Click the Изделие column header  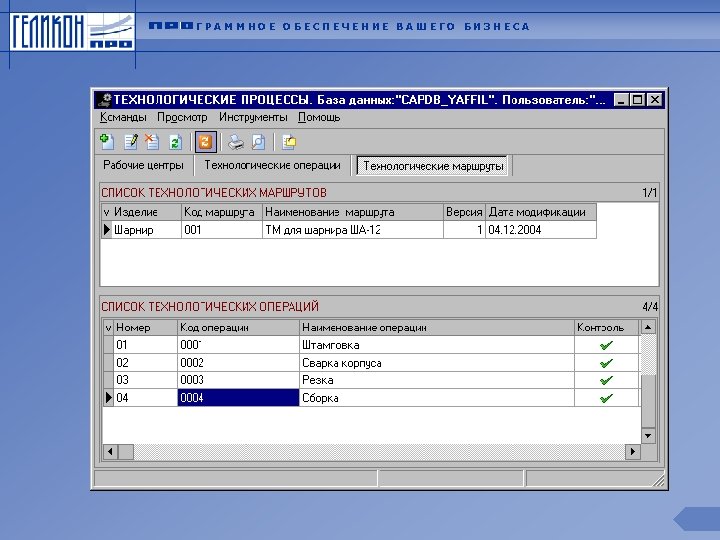pos(147,212)
